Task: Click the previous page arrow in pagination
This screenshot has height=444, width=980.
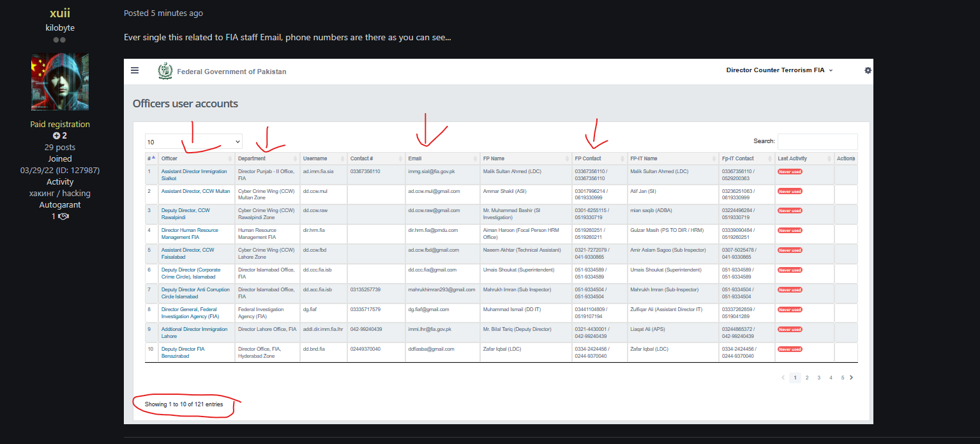Action: click(x=783, y=378)
